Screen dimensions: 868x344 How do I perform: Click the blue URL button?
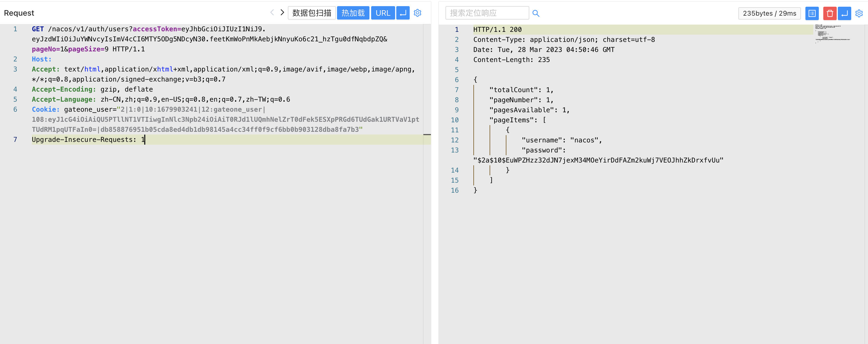coord(383,13)
